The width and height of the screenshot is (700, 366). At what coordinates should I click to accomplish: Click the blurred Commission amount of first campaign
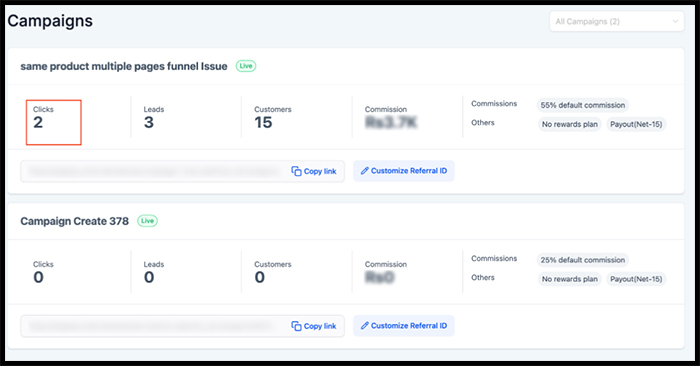pyautogui.click(x=391, y=122)
